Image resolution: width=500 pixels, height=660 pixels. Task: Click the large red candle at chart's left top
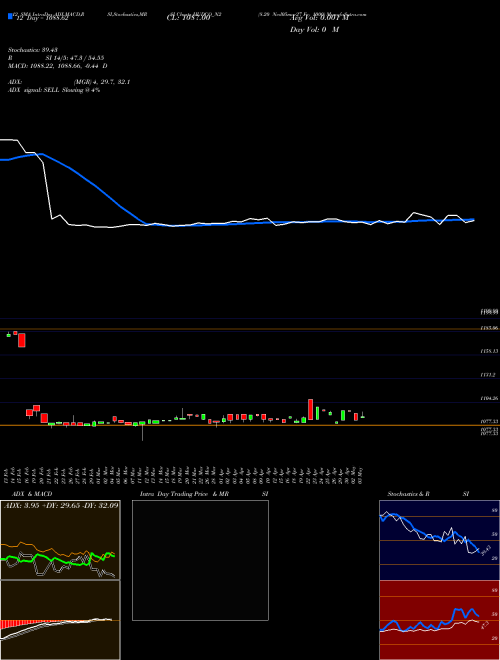[x=21, y=340]
